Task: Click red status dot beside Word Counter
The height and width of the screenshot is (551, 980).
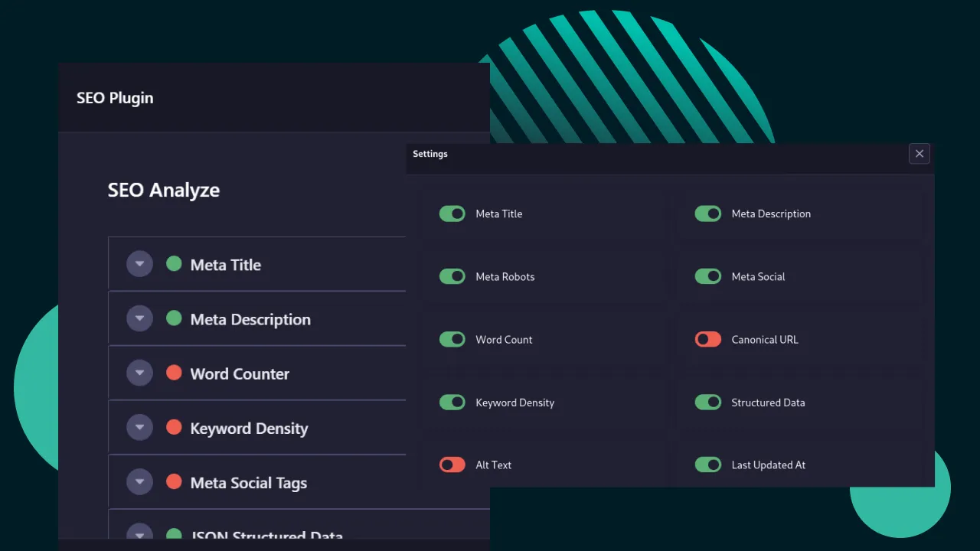Action: click(174, 373)
